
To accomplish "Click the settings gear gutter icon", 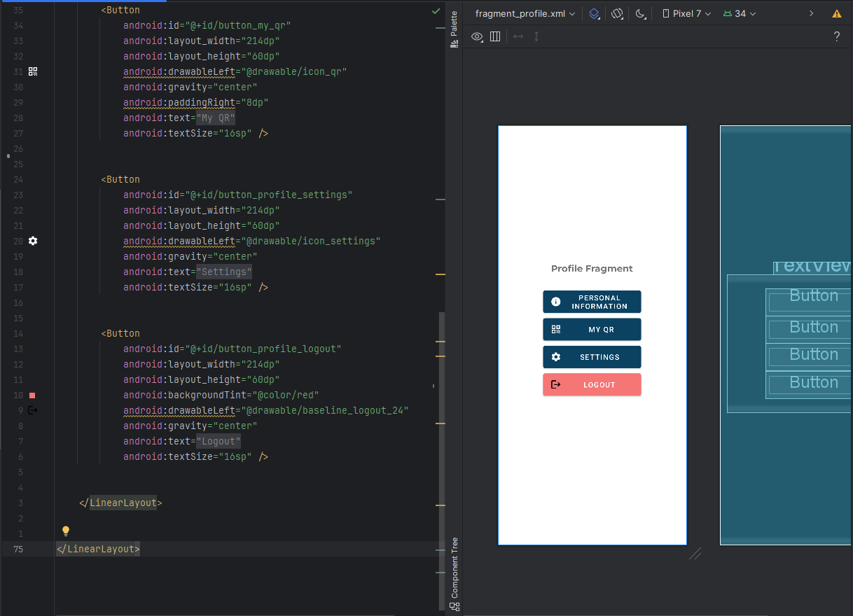I will tap(33, 241).
